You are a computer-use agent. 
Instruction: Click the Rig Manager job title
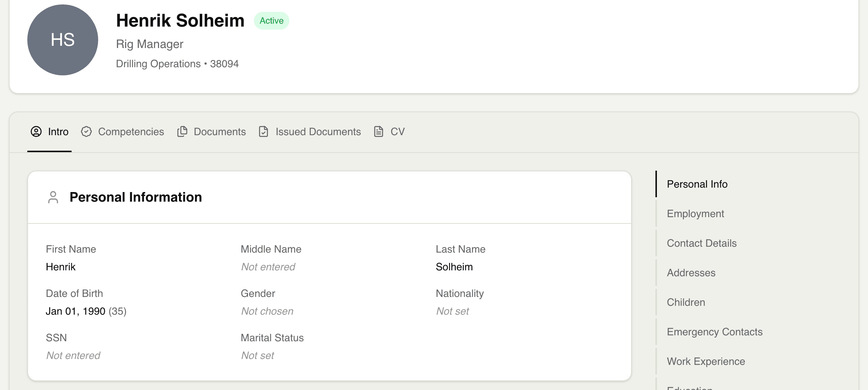(x=149, y=44)
